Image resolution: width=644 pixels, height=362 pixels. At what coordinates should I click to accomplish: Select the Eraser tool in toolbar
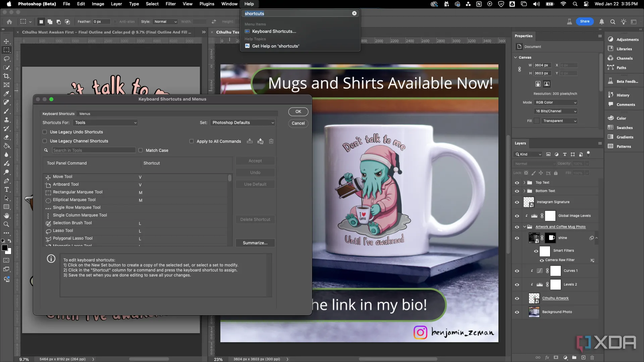tap(6, 137)
